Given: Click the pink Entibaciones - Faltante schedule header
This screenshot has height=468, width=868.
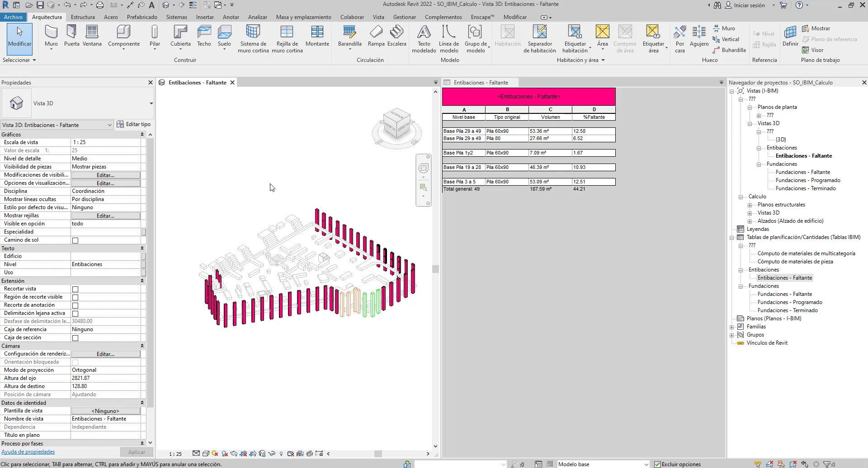Looking at the screenshot, I should (x=528, y=97).
